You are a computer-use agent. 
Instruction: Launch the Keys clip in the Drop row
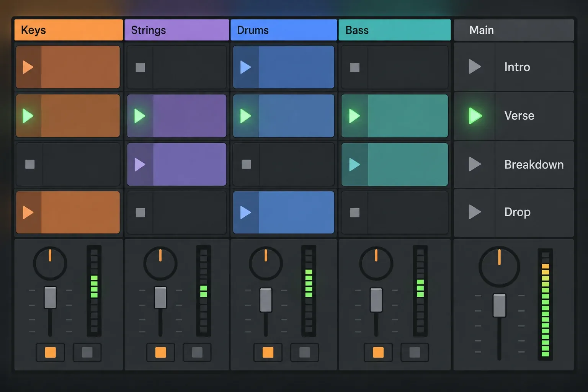[x=28, y=212]
